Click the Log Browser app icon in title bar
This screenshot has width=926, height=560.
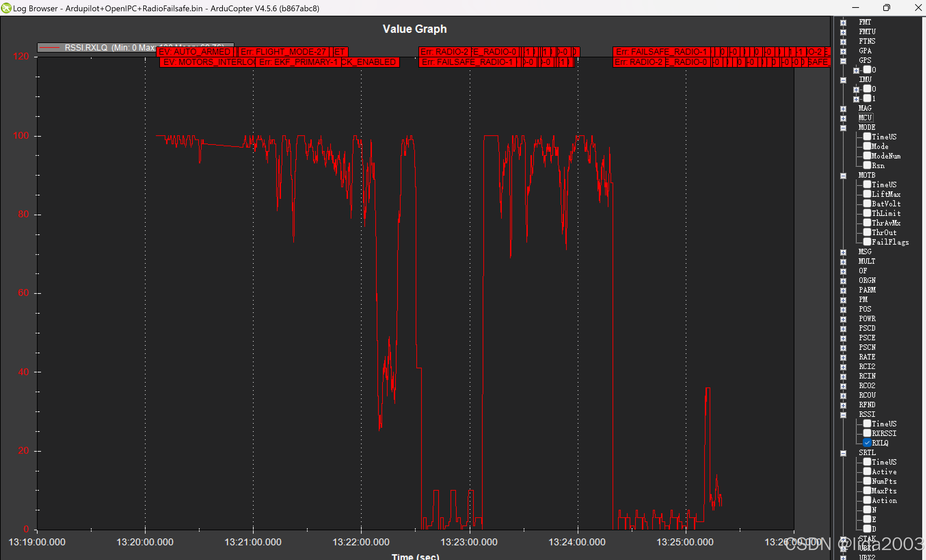click(x=6, y=8)
